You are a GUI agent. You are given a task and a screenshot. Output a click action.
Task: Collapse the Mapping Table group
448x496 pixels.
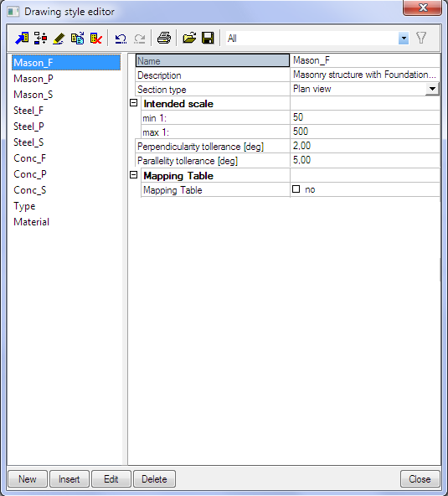click(134, 174)
